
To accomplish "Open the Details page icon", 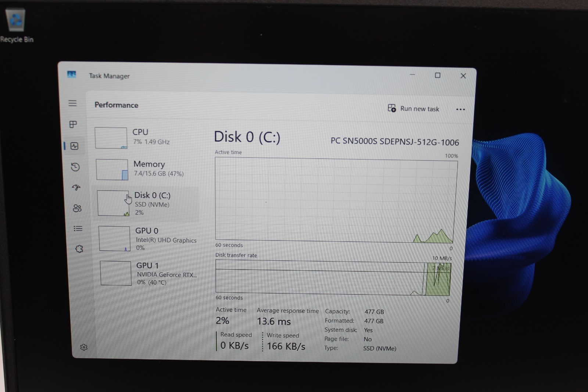I will [x=78, y=228].
